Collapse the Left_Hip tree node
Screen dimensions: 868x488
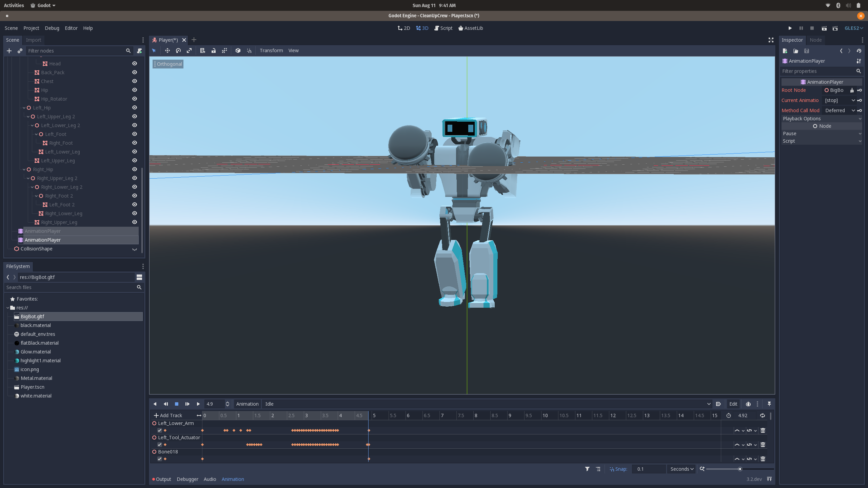(24, 108)
